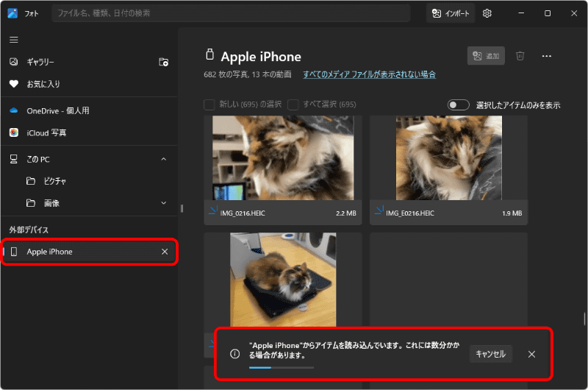The height and width of the screenshot is (390, 588).
Task: Toggle 選択したアイテムのみを表示 switch
Action: [x=458, y=104]
